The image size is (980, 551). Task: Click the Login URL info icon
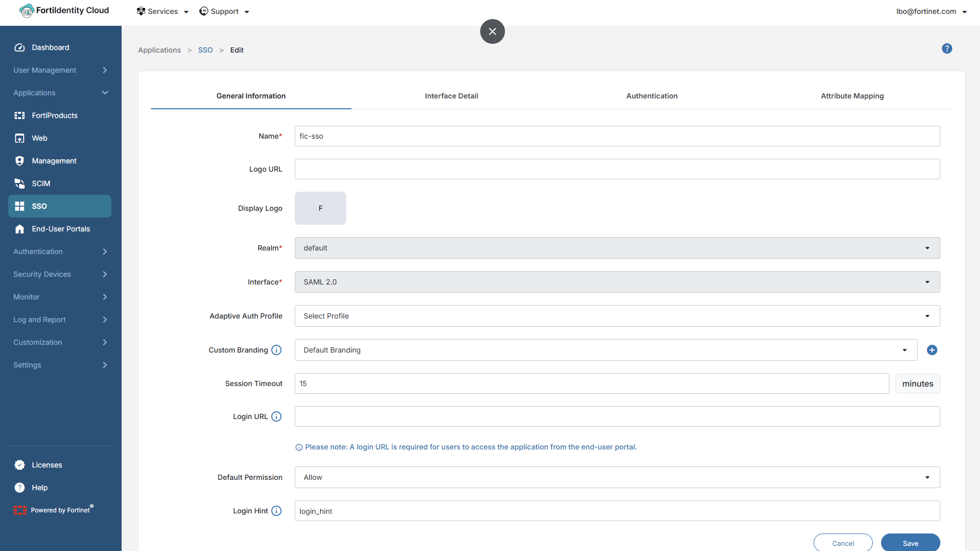(x=277, y=416)
